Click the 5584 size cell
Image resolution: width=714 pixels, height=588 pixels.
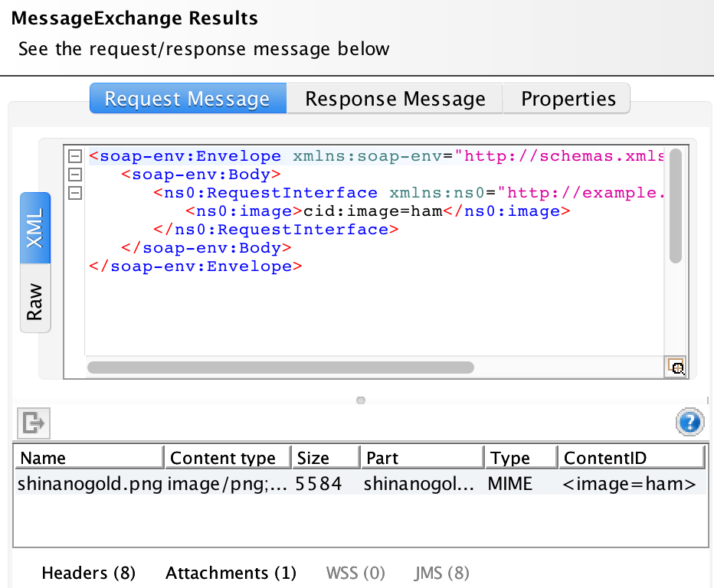326,484
